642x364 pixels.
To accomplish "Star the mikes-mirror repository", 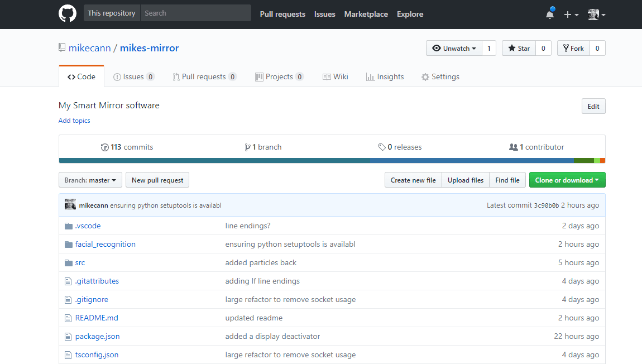I will coord(519,49).
